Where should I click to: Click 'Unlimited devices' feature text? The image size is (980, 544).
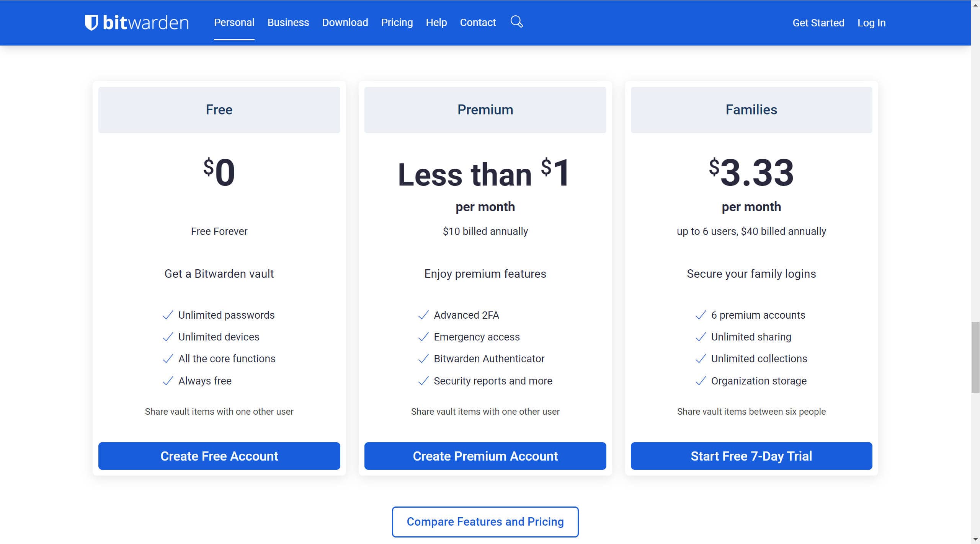tap(219, 337)
